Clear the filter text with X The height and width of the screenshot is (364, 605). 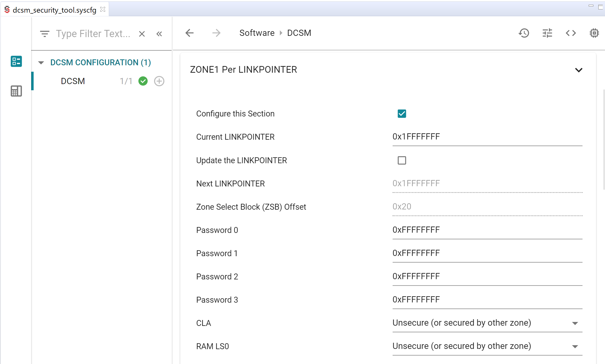[x=142, y=34]
